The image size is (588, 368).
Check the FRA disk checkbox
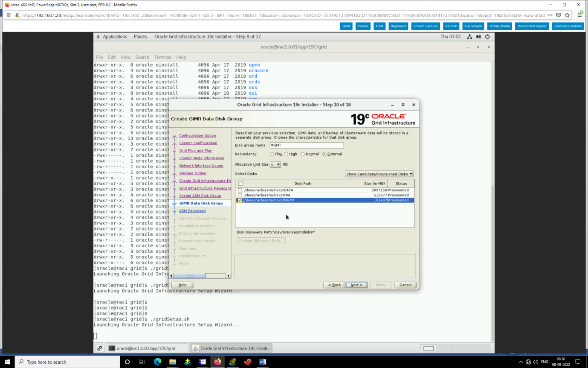(240, 195)
